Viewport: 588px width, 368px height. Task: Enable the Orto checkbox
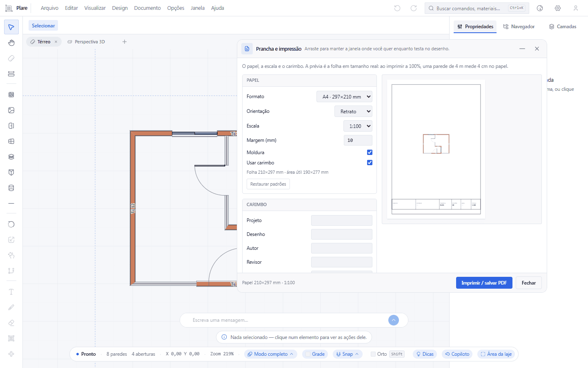(373, 354)
